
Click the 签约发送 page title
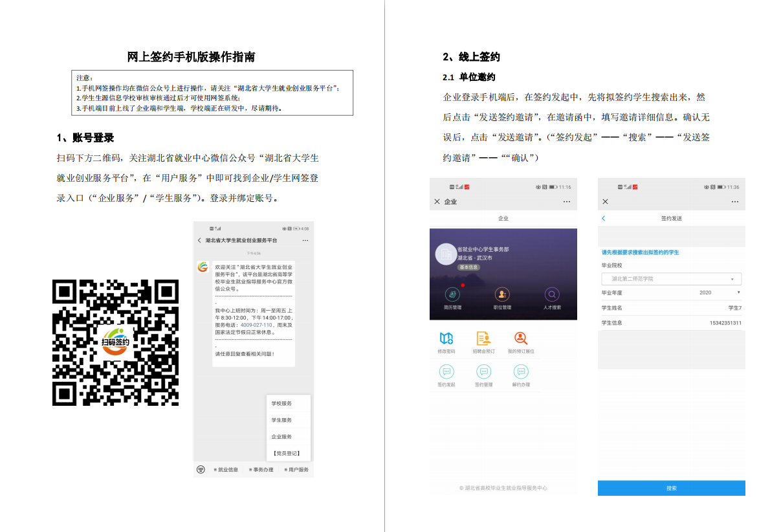point(671,219)
